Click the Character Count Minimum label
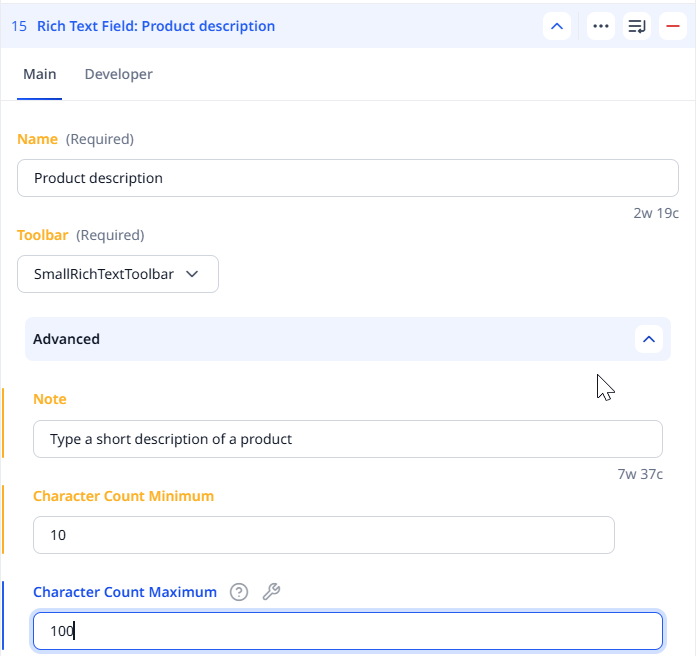Image resolution: width=697 pixels, height=656 pixels. pos(124,496)
